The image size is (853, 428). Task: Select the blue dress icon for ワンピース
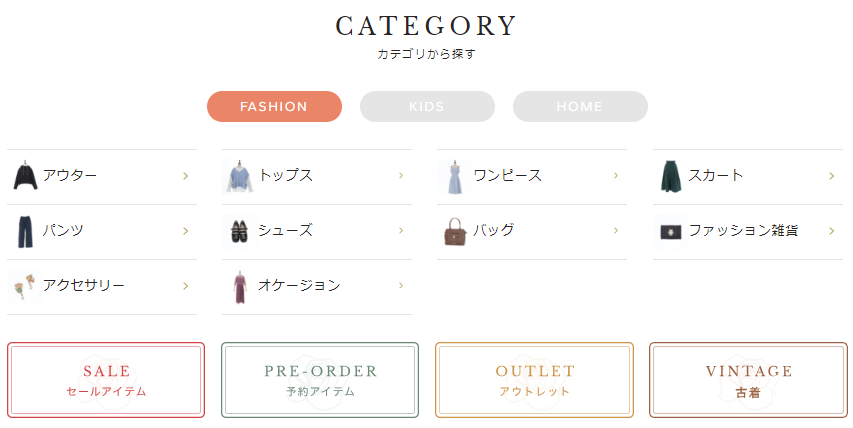(x=455, y=177)
